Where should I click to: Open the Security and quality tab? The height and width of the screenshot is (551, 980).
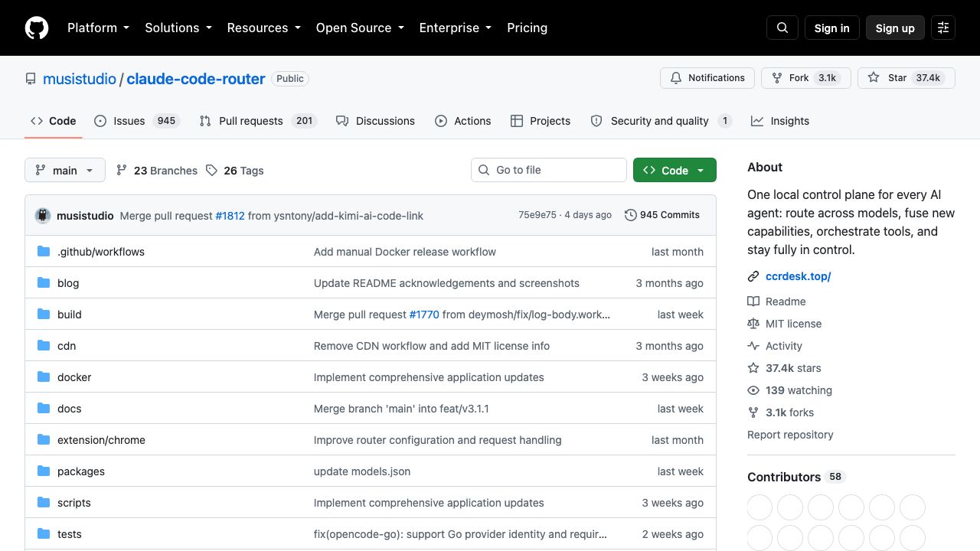click(x=661, y=121)
